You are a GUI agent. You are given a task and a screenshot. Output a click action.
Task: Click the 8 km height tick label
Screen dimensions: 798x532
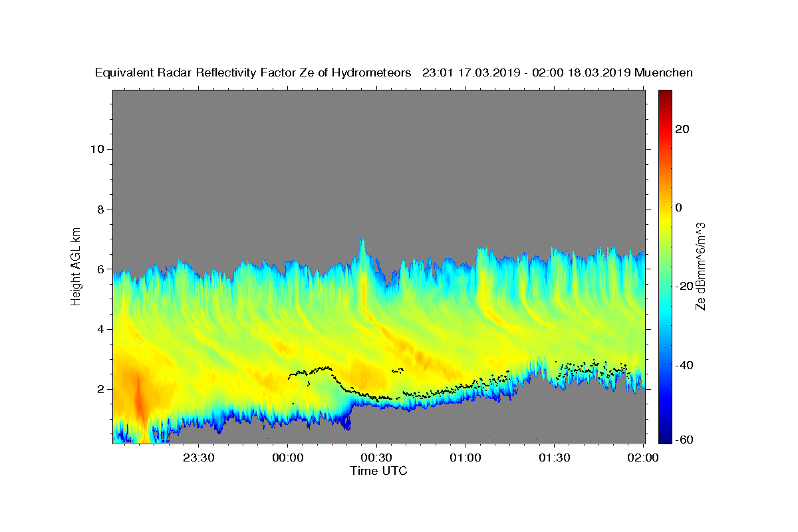101,209
